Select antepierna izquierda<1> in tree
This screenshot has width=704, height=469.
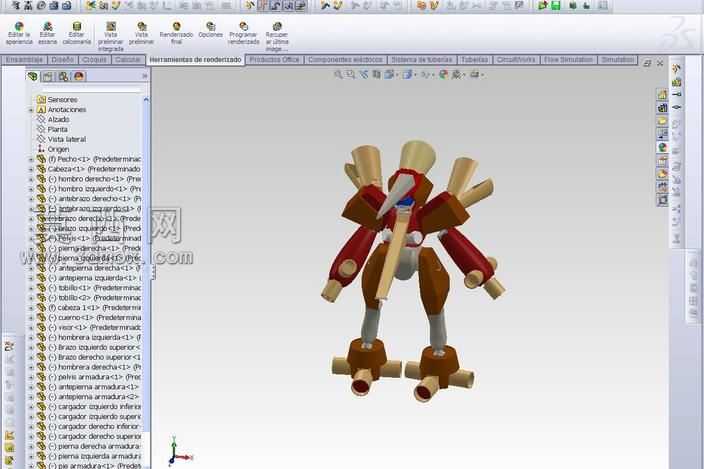[x=88, y=278]
